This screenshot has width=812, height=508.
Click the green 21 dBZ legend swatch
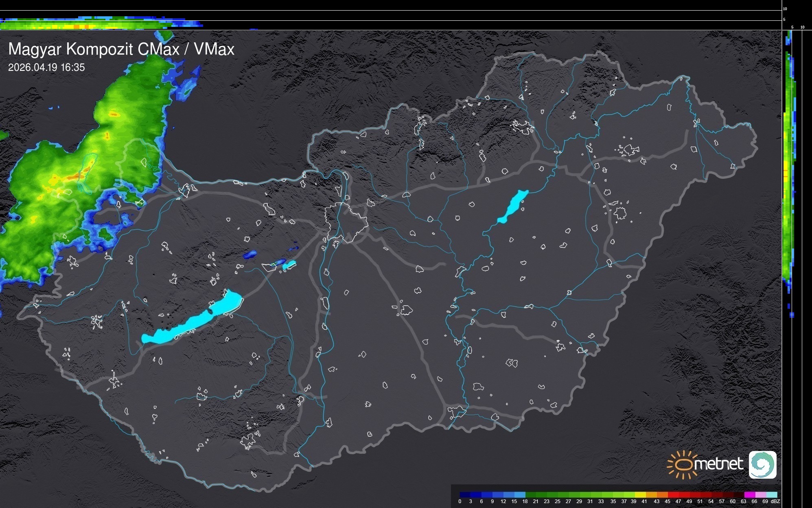click(541, 495)
